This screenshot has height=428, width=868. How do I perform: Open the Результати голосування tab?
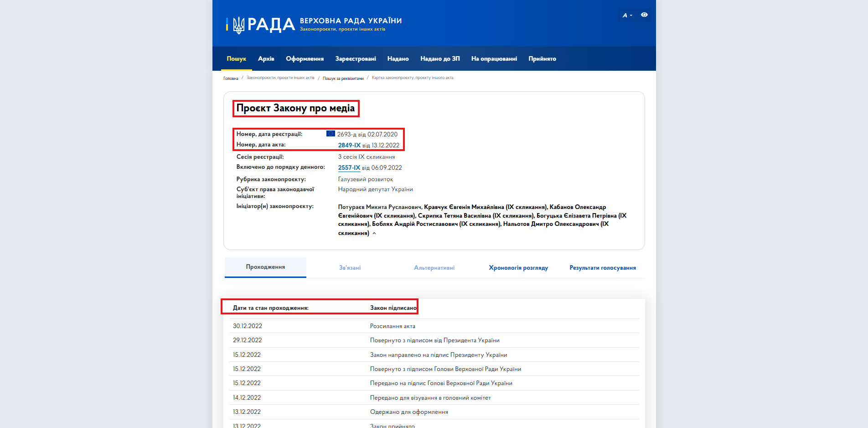(x=603, y=268)
